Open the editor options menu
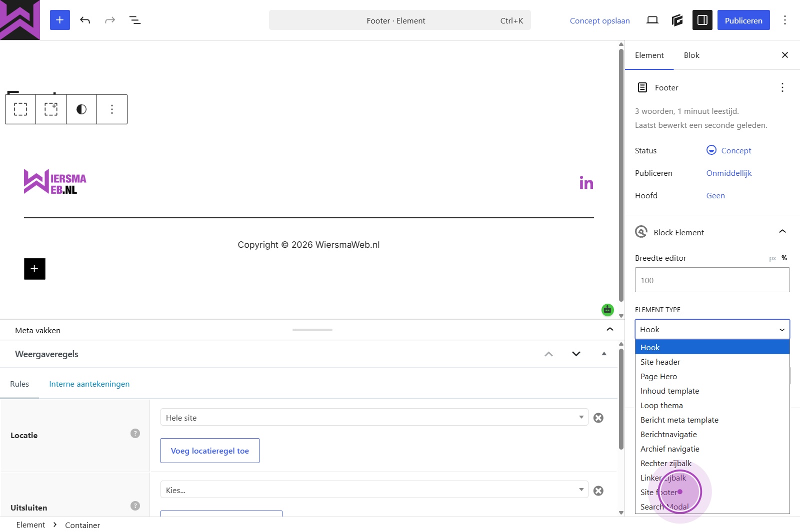This screenshot has height=532, width=800. tap(785, 20)
